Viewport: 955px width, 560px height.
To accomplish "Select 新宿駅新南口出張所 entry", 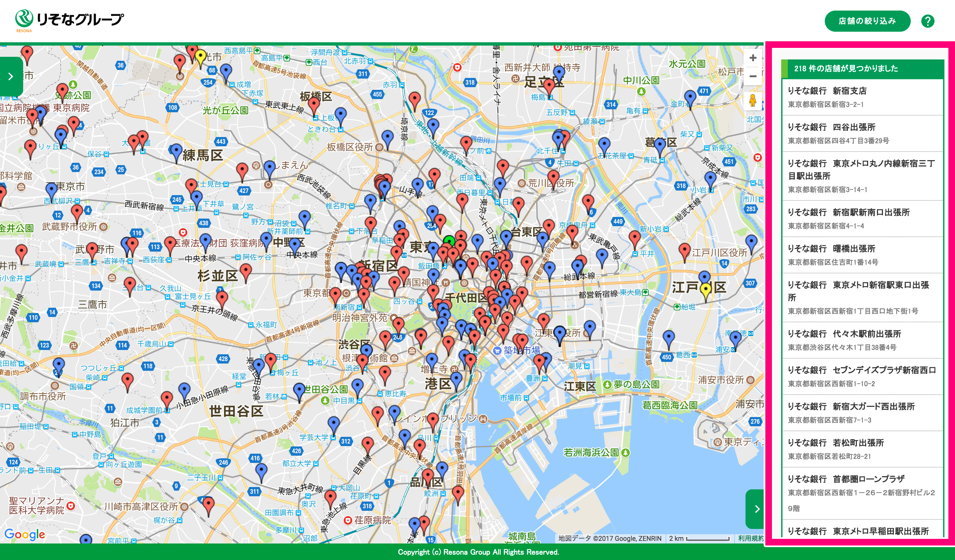I will point(862,219).
